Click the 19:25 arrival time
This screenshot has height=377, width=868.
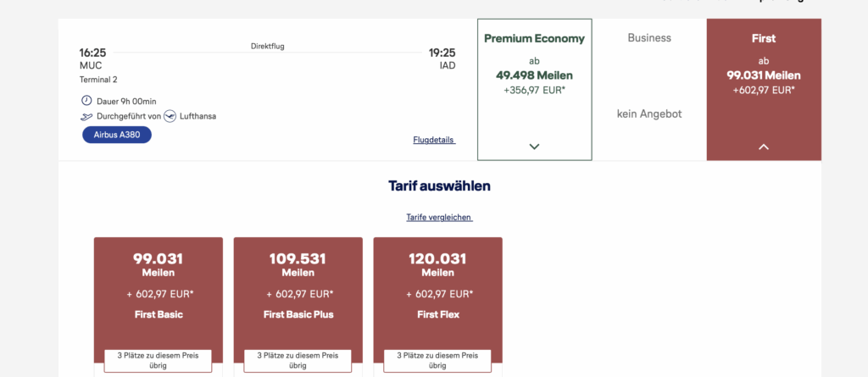tap(442, 53)
